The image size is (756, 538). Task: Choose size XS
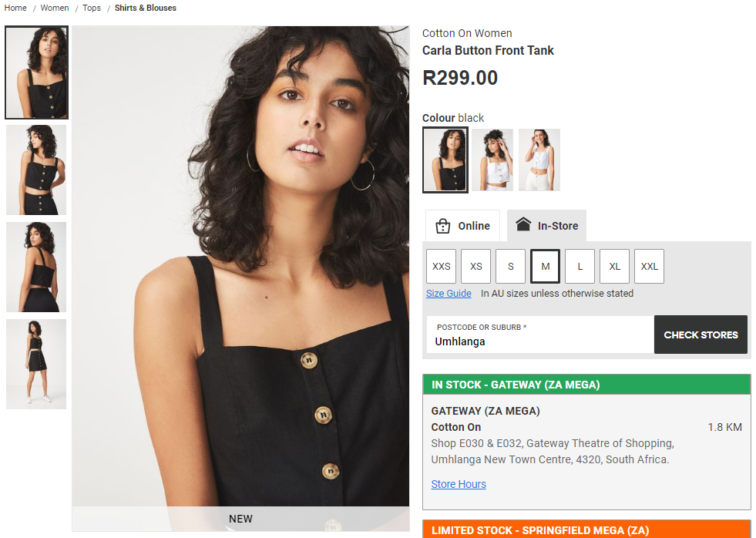pos(476,266)
